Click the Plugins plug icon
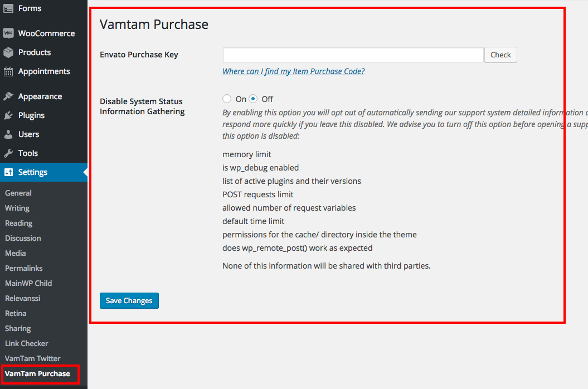588x389 pixels. (8, 115)
